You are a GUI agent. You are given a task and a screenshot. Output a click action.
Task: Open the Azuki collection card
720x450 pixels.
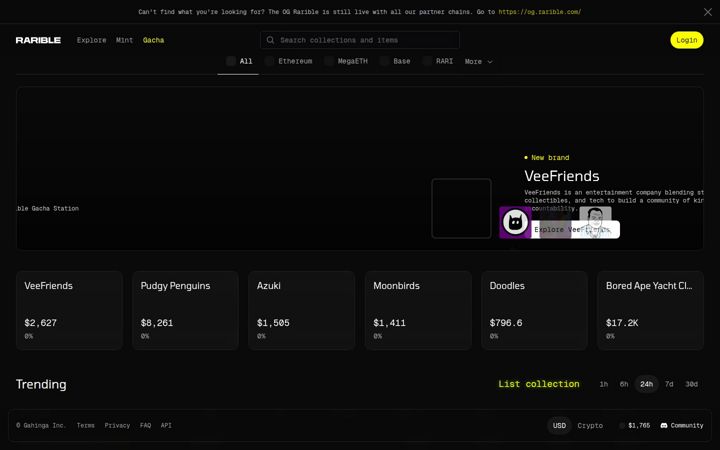302,310
